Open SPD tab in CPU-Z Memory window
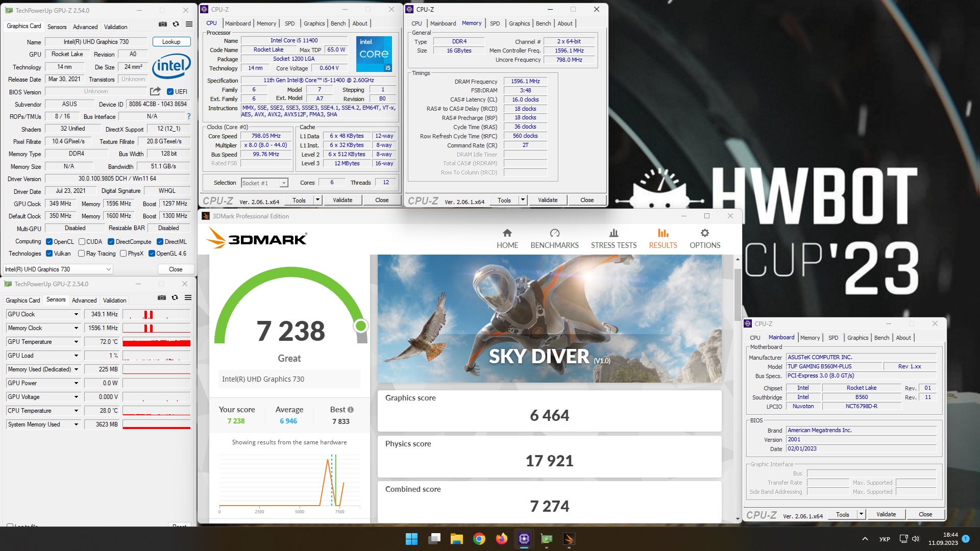Viewport: 980px width, 551px height. (x=495, y=23)
